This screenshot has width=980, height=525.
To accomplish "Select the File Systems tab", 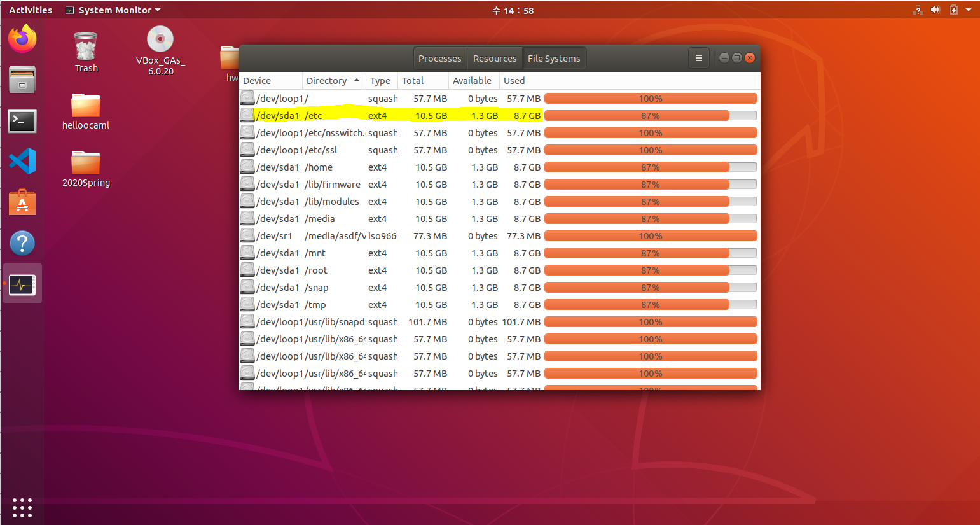I will 554,59.
